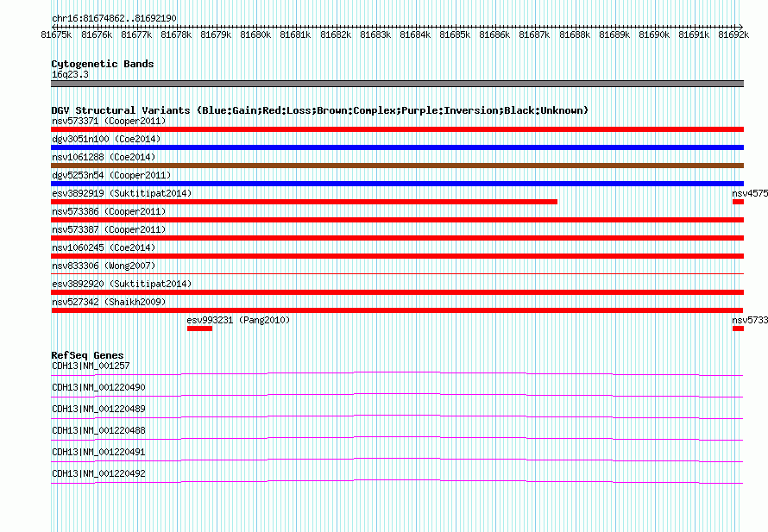
Task: Select the red bar under esv3892920
Action: pyautogui.click(x=397, y=292)
